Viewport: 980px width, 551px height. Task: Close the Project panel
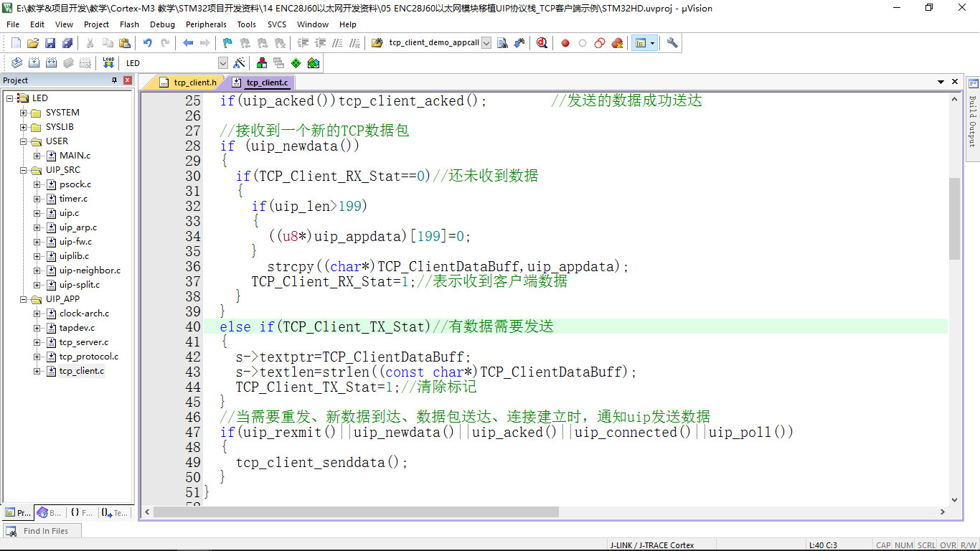coord(128,80)
